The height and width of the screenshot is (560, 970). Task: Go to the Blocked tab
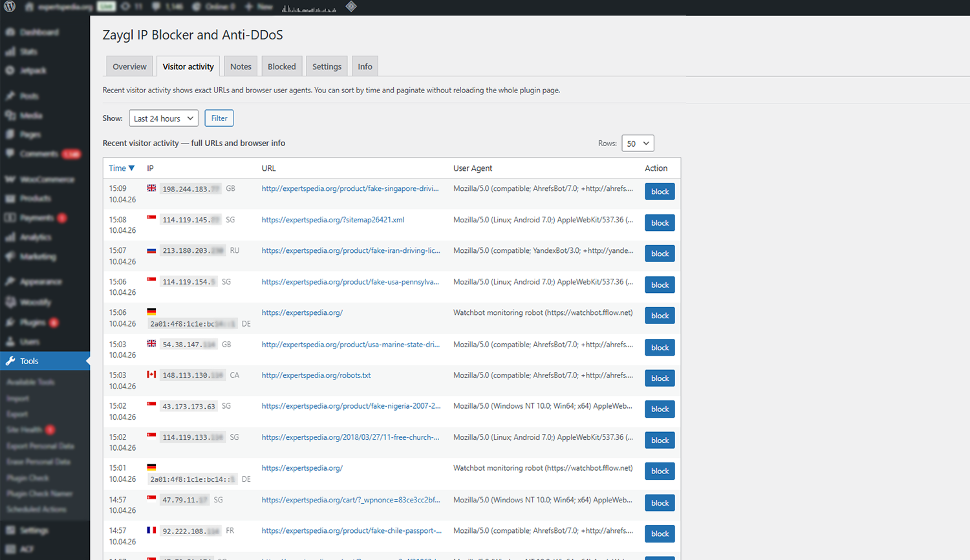coord(282,66)
